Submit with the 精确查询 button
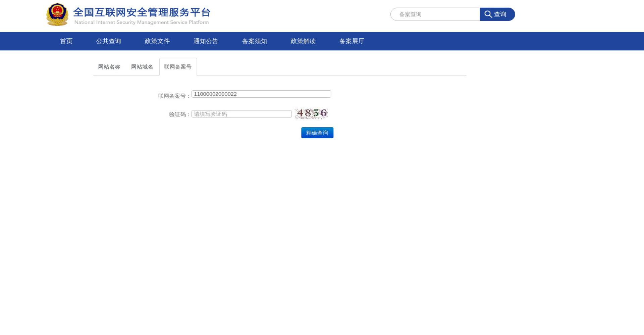Image resolution: width=644 pixels, height=335 pixels. (x=317, y=133)
